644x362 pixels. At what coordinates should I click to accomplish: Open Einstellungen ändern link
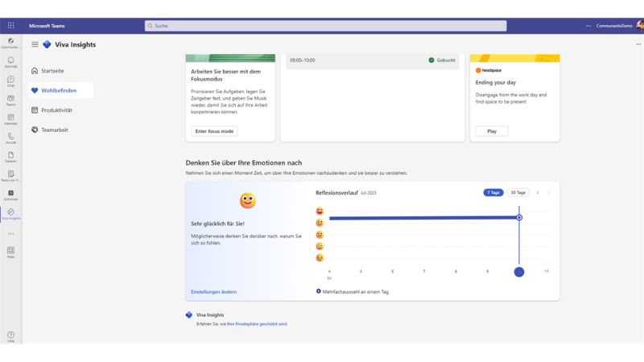point(213,292)
